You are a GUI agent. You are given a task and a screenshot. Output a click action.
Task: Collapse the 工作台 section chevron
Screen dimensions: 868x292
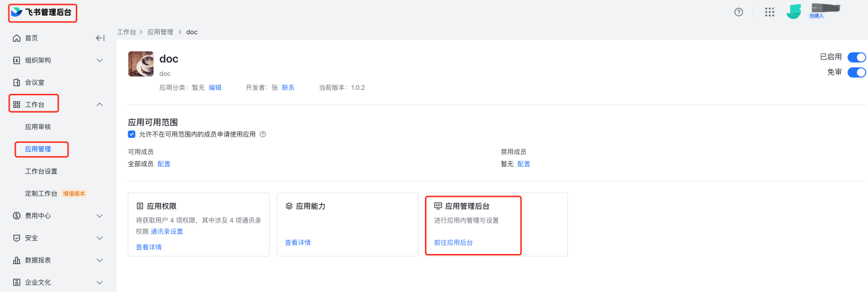[100, 105]
